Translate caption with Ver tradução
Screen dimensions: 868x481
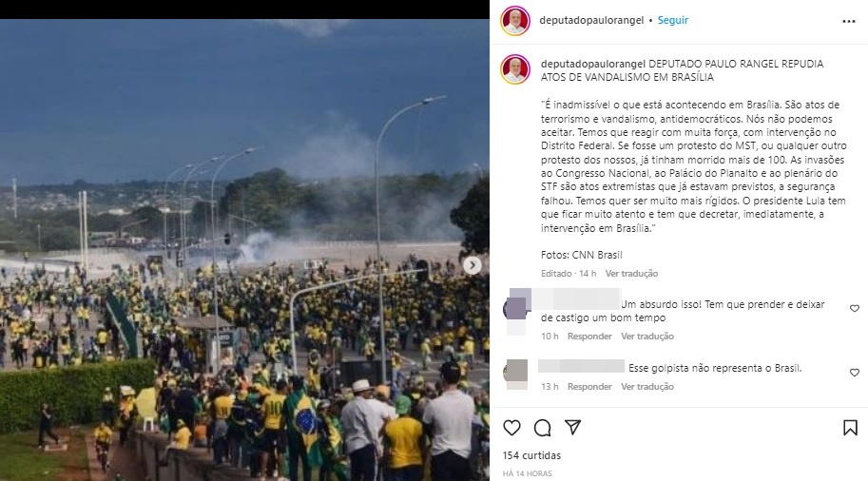click(631, 274)
